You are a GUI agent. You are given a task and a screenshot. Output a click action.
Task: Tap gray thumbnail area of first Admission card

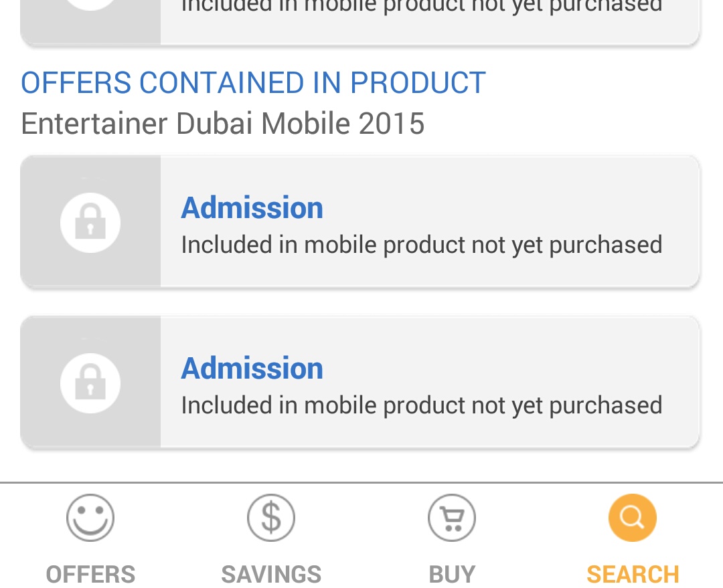90,221
